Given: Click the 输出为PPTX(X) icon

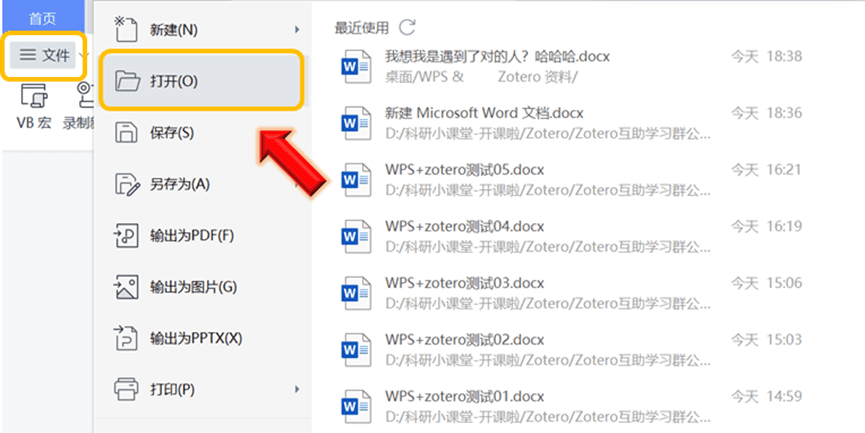Looking at the screenshot, I should (x=126, y=338).
